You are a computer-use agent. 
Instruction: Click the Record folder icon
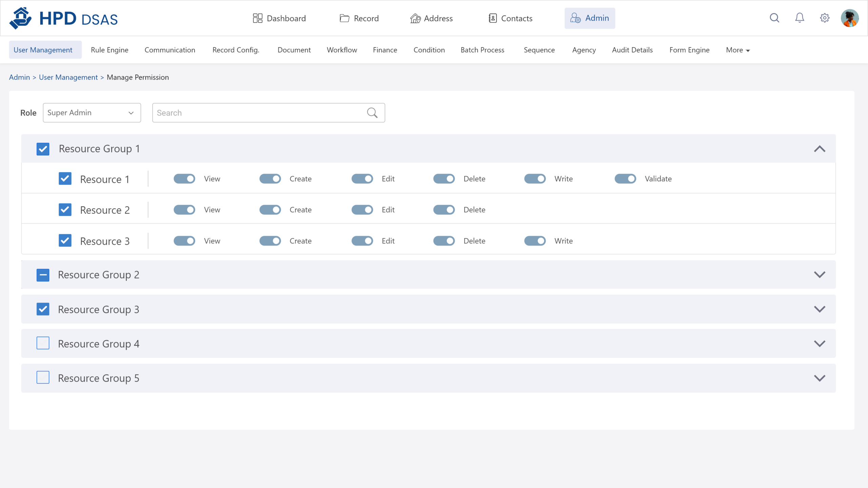(344, 18)
